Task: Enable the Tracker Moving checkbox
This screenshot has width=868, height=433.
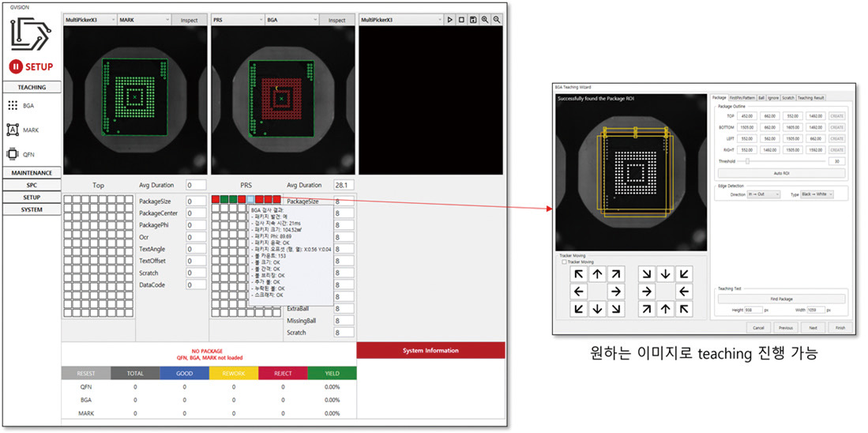Action: click(x=565, y=262)
